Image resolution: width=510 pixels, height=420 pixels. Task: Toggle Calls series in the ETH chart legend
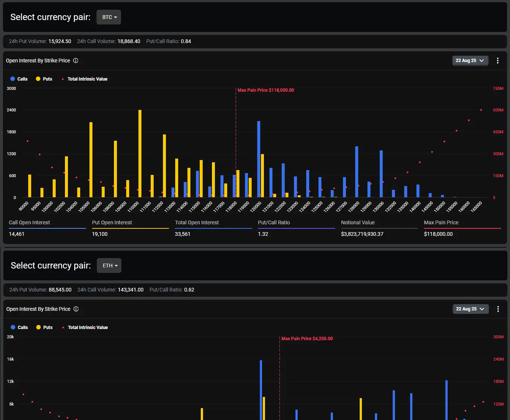(x=19, y=327)
